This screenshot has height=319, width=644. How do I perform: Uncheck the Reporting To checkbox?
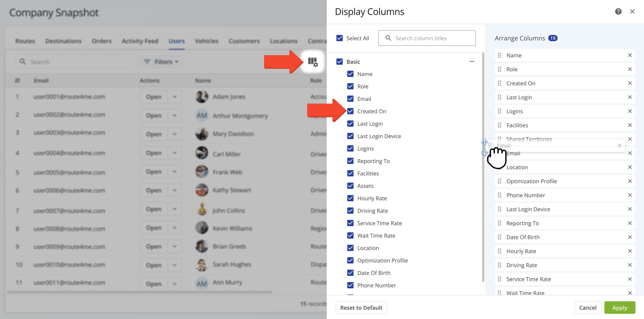(350, 161)
